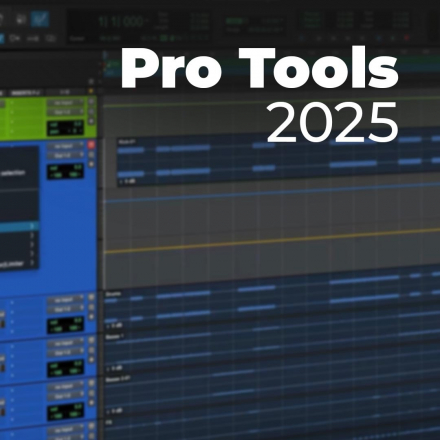
Task: Open output selector on the expanded blue track
Action: (x=65, y=155)
